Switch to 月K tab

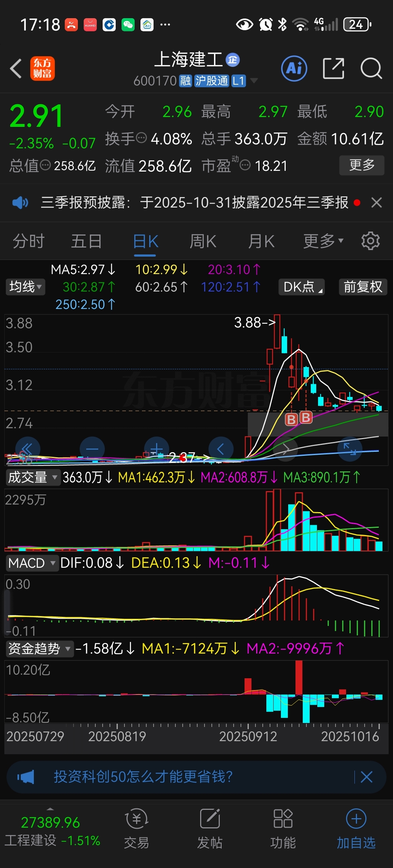[x=261, y=241]
